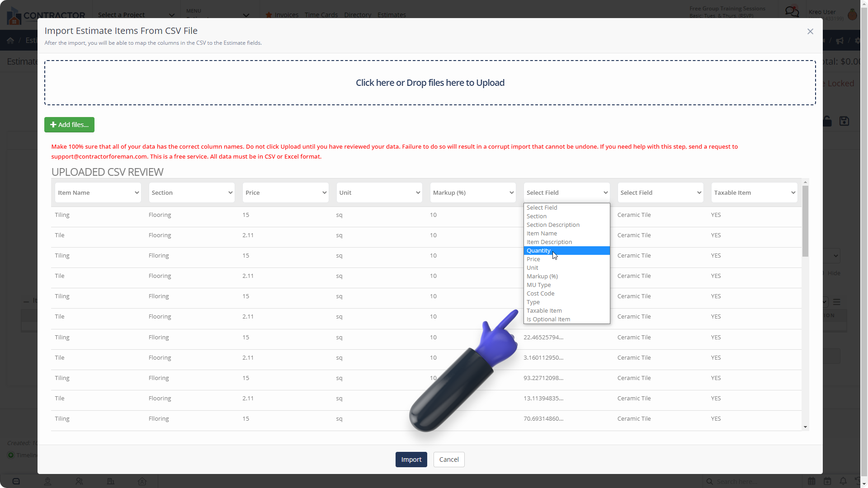The image size is (868, 488).
Task: Open the Taxable Item column mapping dropdown
Action: pyautogui.click(x=754, y=192)
